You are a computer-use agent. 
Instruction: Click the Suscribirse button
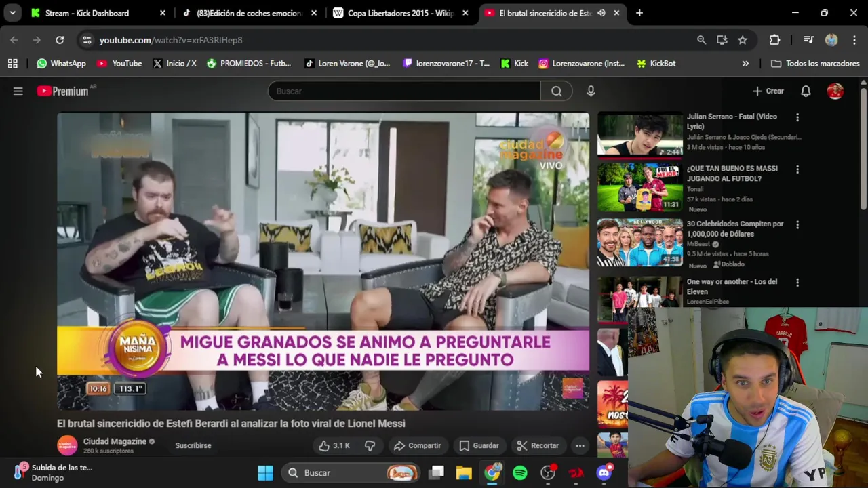(x=193, y=445)
